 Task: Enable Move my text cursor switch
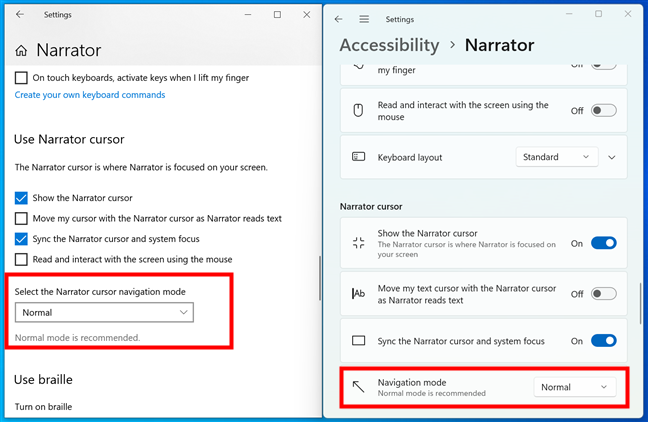click(603, 294)
